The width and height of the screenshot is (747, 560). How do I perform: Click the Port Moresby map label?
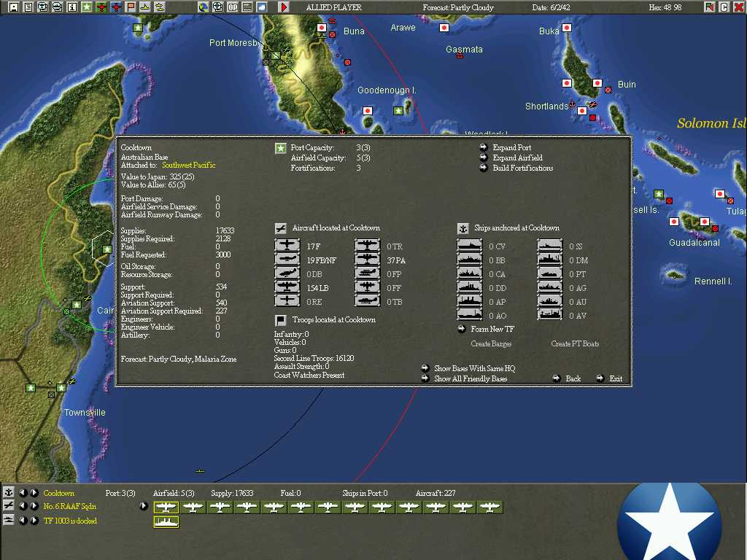pos(235,43)
